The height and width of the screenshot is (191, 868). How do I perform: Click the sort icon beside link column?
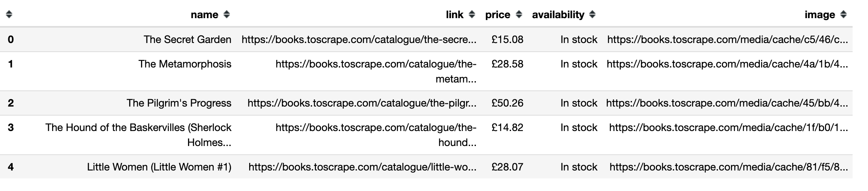[x=472, y=15]
